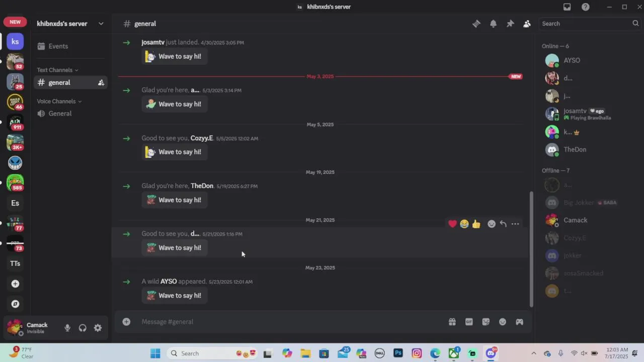Open the Windows Start button
Viewport: 644px width, 362px height.
tap(155, 353)
